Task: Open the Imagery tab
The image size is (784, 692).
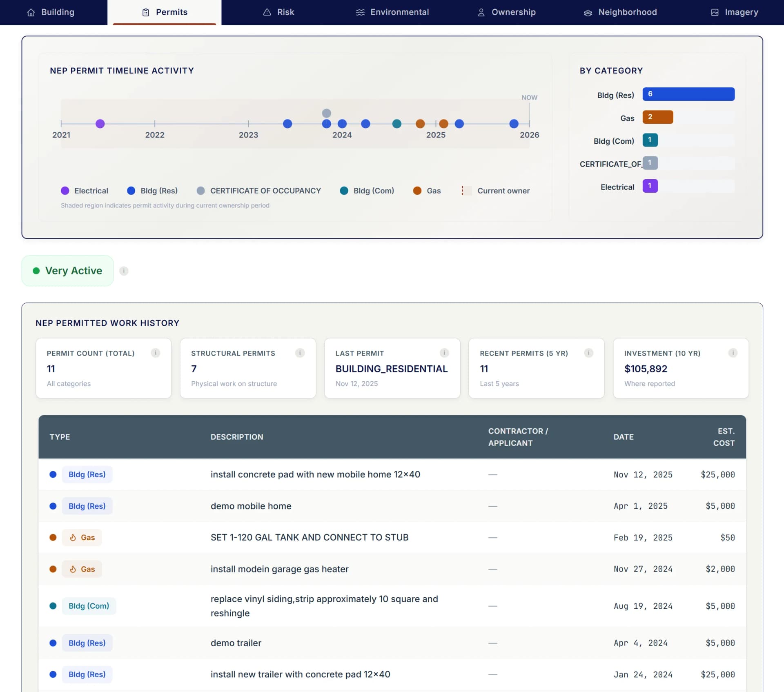Action: pos(734,12)
